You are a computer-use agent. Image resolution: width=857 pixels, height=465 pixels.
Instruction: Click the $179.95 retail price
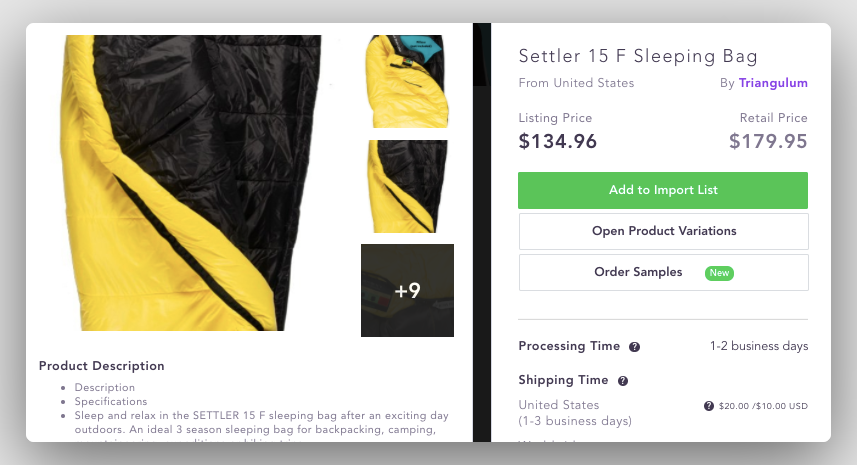768,141
